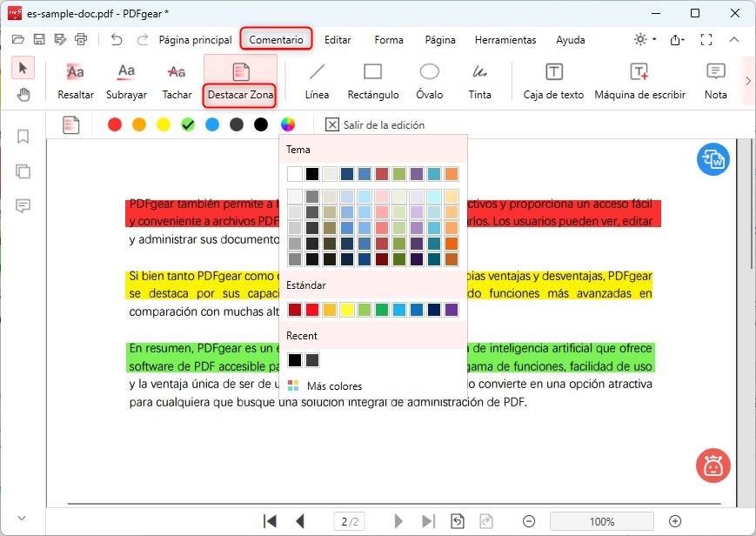
Task: Pick the red color dot in toolbar
Action: 115,124
